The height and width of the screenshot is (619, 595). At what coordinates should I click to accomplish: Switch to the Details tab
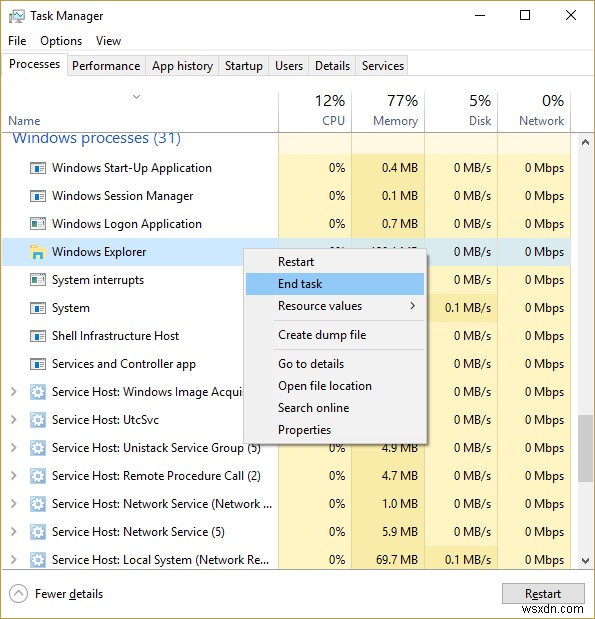pos(332,66)
